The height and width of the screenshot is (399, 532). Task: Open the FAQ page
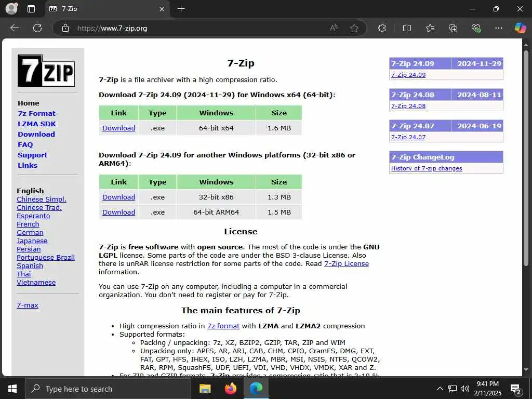pos(25,145)
